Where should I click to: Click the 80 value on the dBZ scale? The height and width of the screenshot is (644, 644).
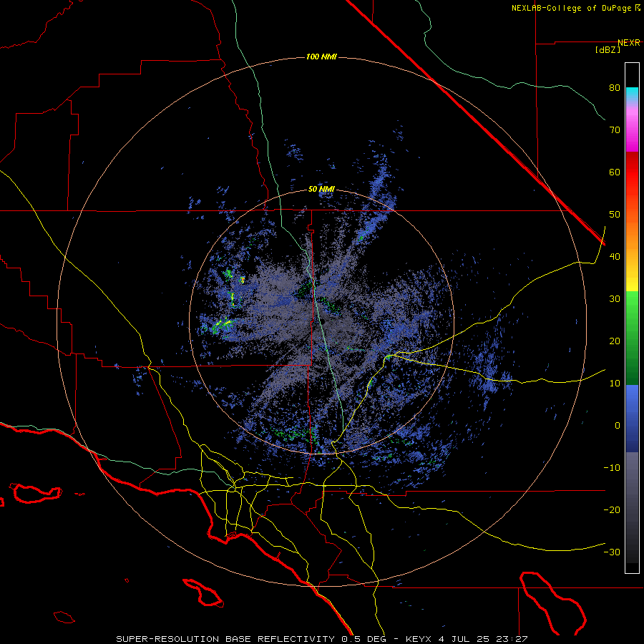coord(615,88)
